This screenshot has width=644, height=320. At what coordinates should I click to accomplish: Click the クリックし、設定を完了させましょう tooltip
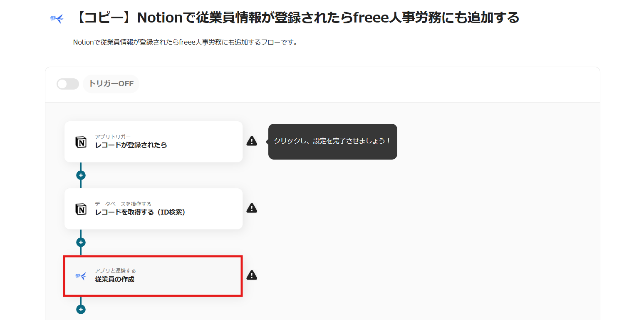(332, 141)
